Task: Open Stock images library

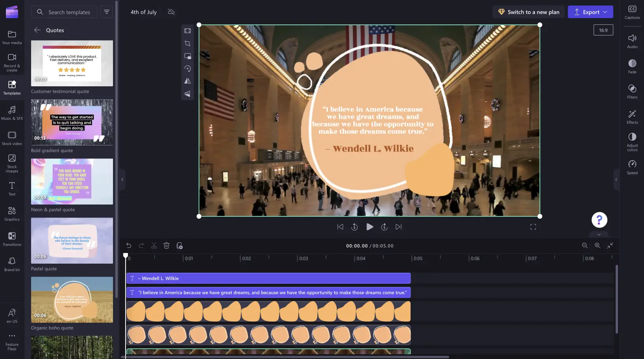Action: point(12,163)
